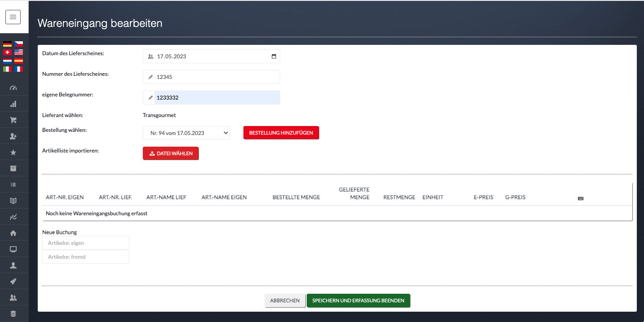644x322 pixels.
Task: Click the GELIEFERTE MENGE column header
Action: (x=354, y=193)
